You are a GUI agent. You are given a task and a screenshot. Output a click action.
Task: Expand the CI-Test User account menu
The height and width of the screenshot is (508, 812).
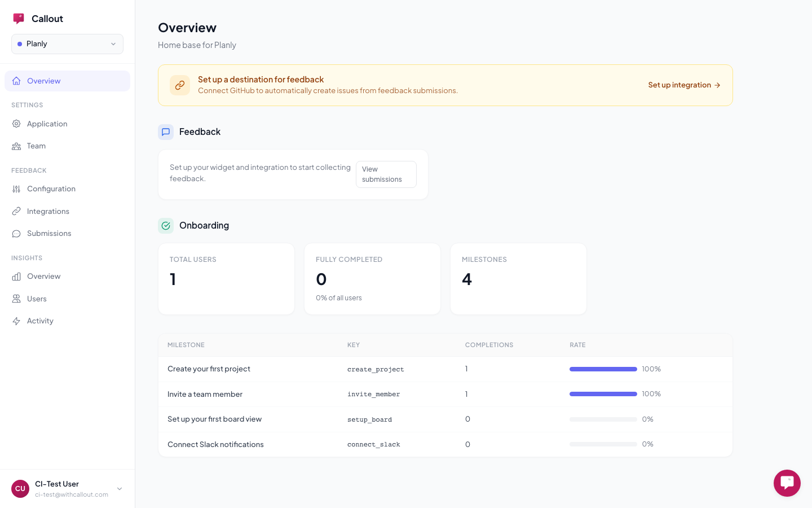[x=119, y=489]
